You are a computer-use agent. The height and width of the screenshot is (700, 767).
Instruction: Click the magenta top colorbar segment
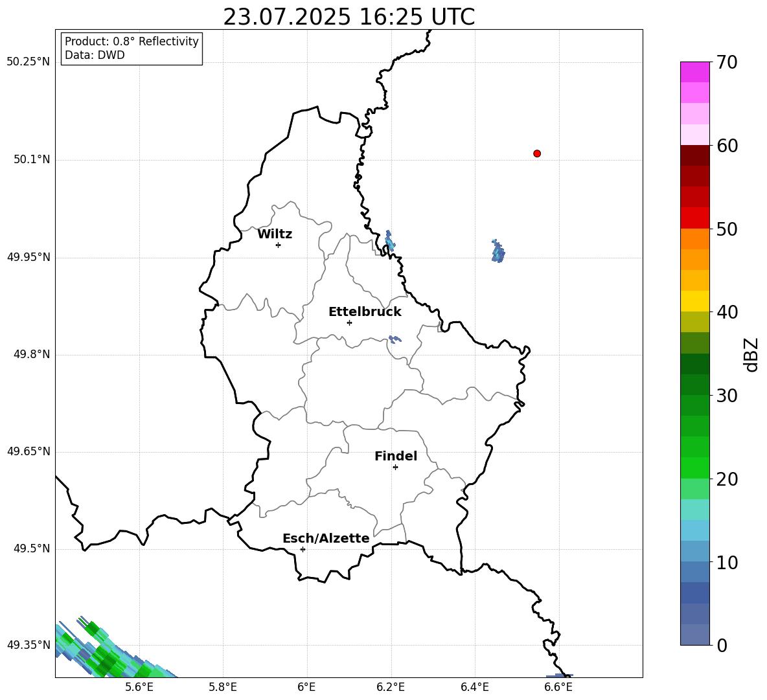pos(694,72)
